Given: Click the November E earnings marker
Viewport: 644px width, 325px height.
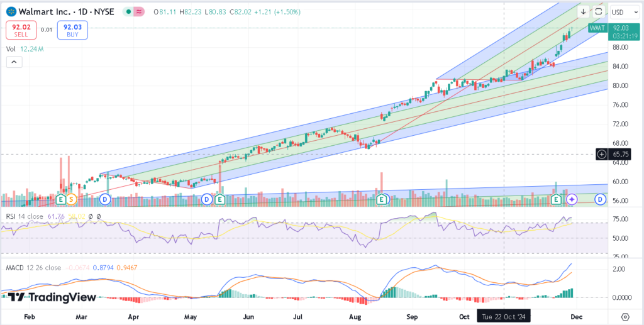Looking at the screenshot, I should tap(557, 199).
